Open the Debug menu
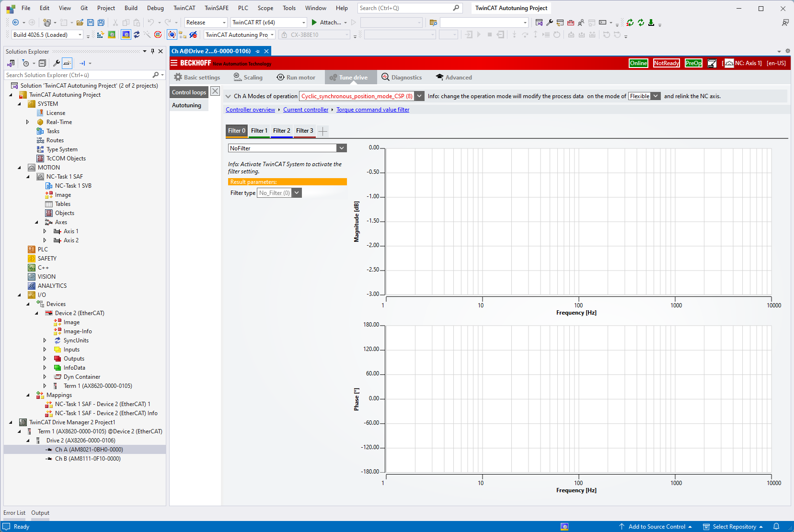The width and height of the screenshot is (794, 532). (x=155, y=8)
